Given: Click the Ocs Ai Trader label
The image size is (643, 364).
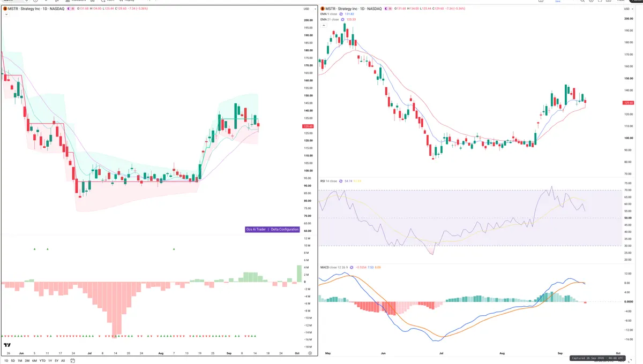Looking at the screenshot, I should (x=256, y=229).
